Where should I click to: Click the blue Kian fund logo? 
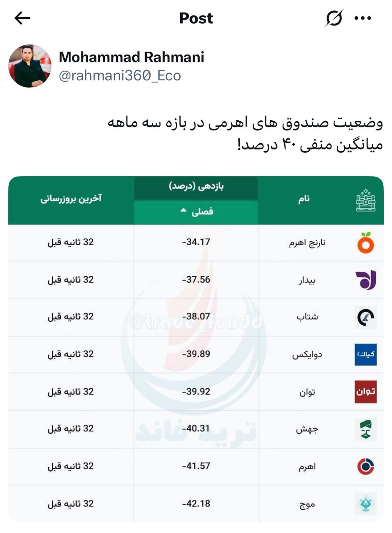click(366, 354)
